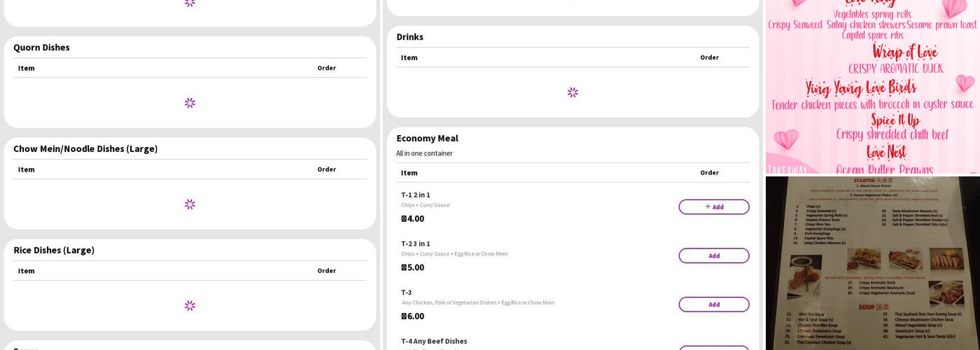Select the T-4 Any Beef Dishes item

(x=434, y=342)
